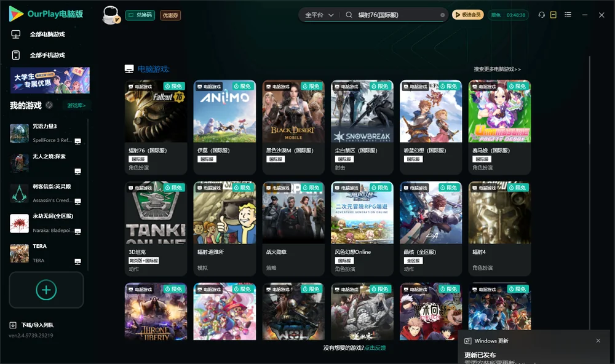Open the Uma Musume Pretty Derby card
This screenshot has height=364, width=615.
(x=499, y=127)
